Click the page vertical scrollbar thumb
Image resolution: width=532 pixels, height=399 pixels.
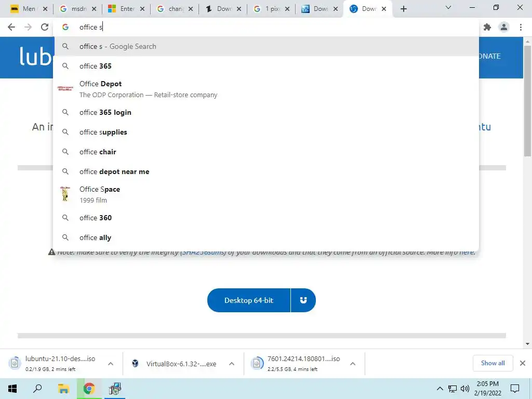click(527, 100)
